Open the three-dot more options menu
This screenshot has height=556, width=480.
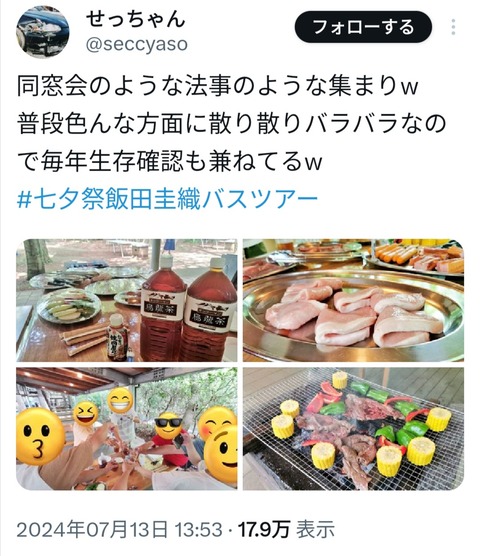coord(453,27)
